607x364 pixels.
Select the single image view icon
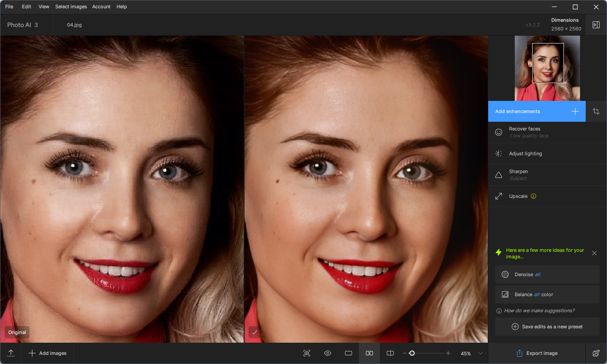(x=348, y=353)
